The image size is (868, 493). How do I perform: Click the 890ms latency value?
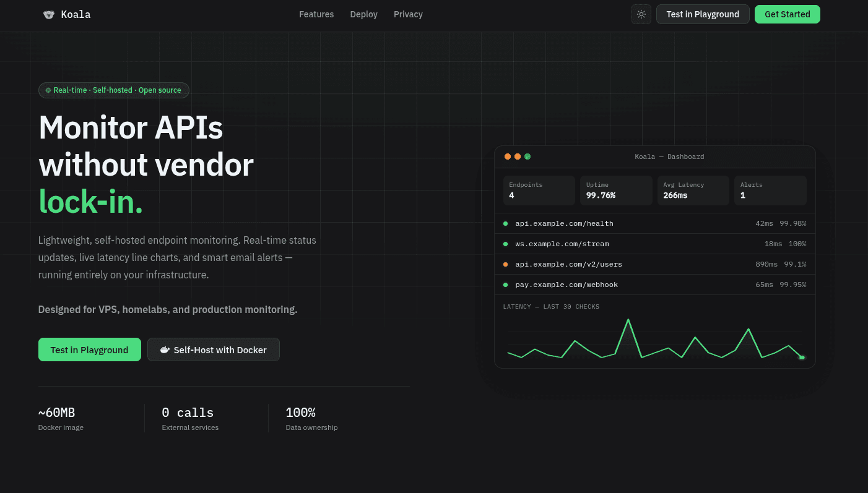pos(766,264)
